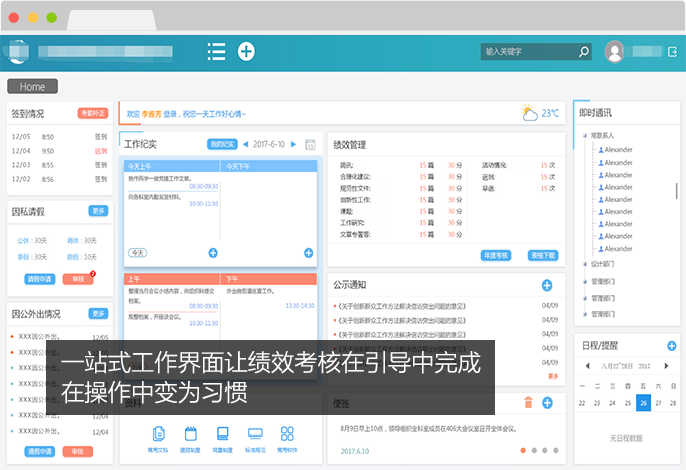The height and width of the screenshot is (470, 686).
Task: Go to previous date in 工作纪实
Action: click(x=245, y=145)
